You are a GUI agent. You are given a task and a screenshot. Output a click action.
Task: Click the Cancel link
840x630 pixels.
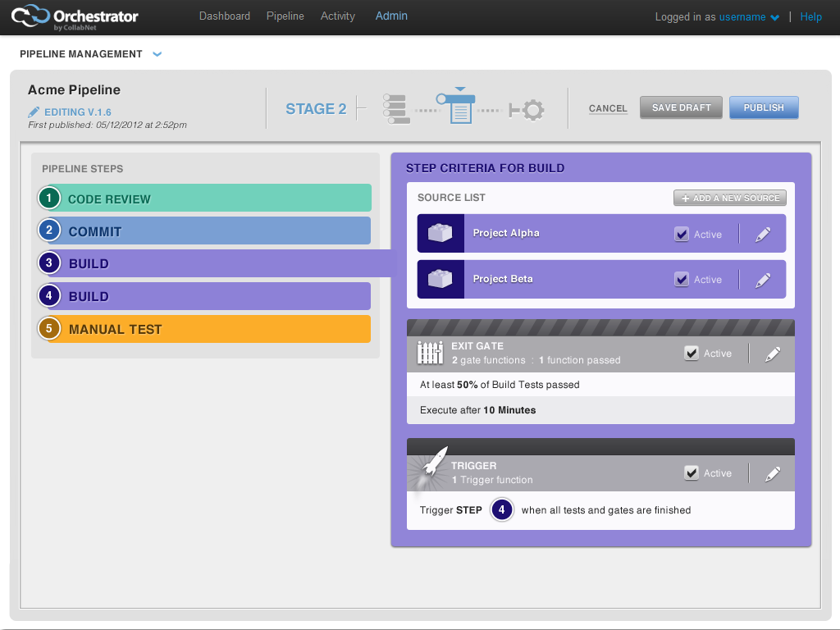[x=608, y=108]
